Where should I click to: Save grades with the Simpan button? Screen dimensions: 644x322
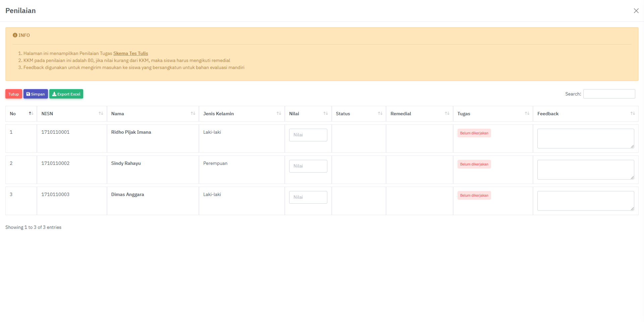(x=36, y=94)
